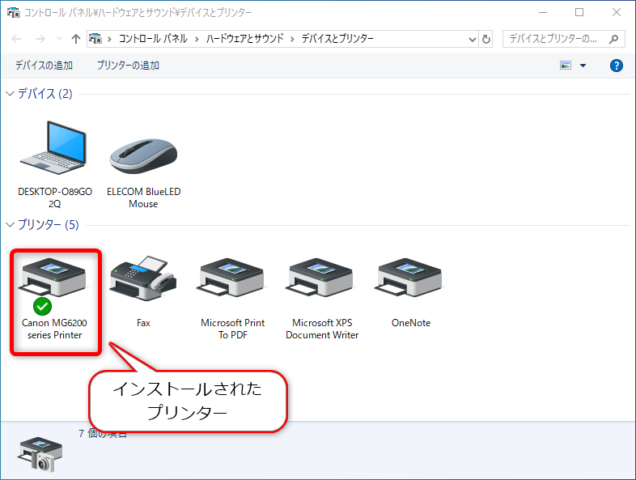Viewport: 636px width, 480px height.
Task: Navigate to コントロール パネル breadcrumb
Action: (x=153, y=39)
